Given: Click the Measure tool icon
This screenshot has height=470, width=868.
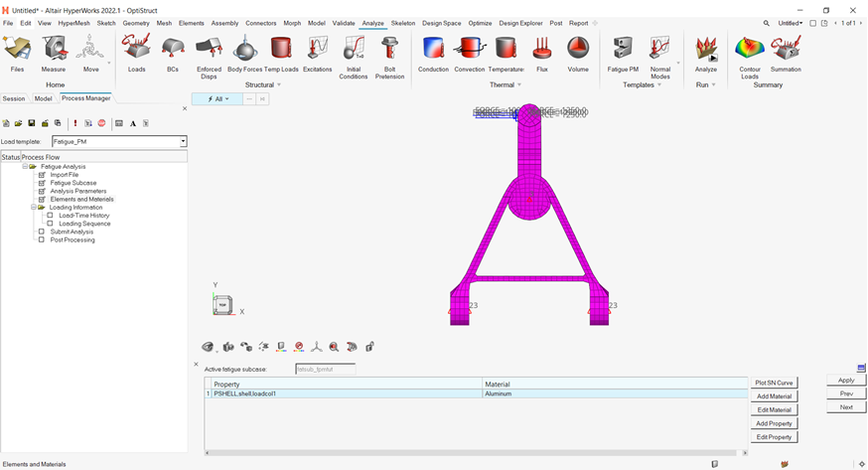Looking at the screenshot, I should pos(54,50).
